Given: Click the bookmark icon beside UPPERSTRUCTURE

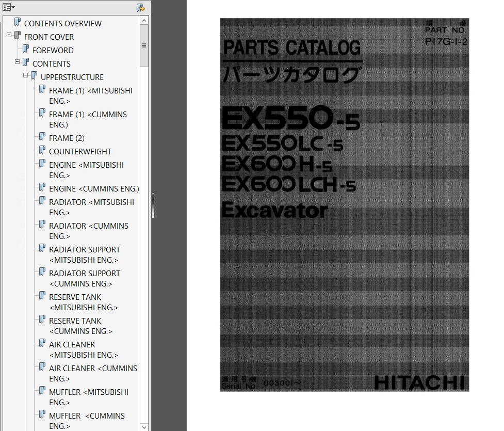Looking at the screenshot, I should (34, 76).
